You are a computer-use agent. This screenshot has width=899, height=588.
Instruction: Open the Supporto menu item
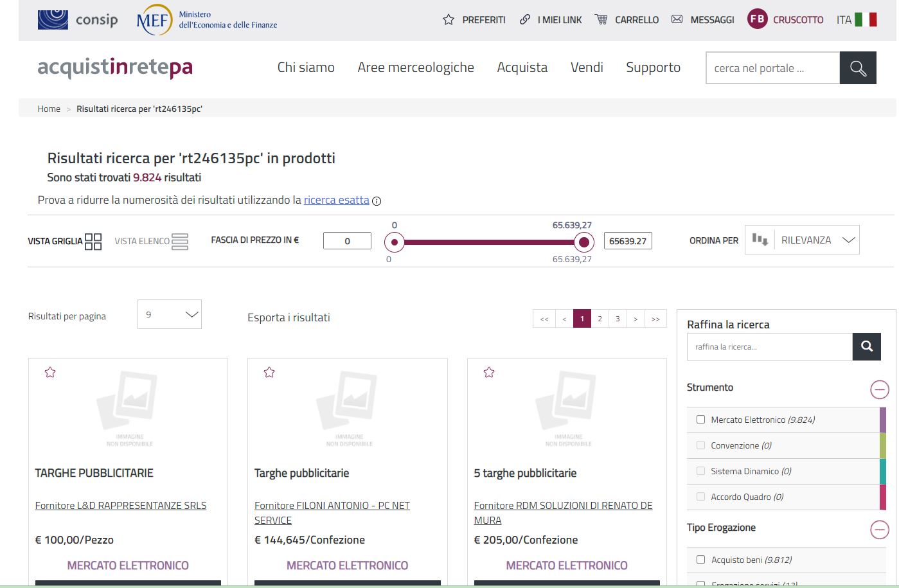pyautogui.click(x=653, y=67)
